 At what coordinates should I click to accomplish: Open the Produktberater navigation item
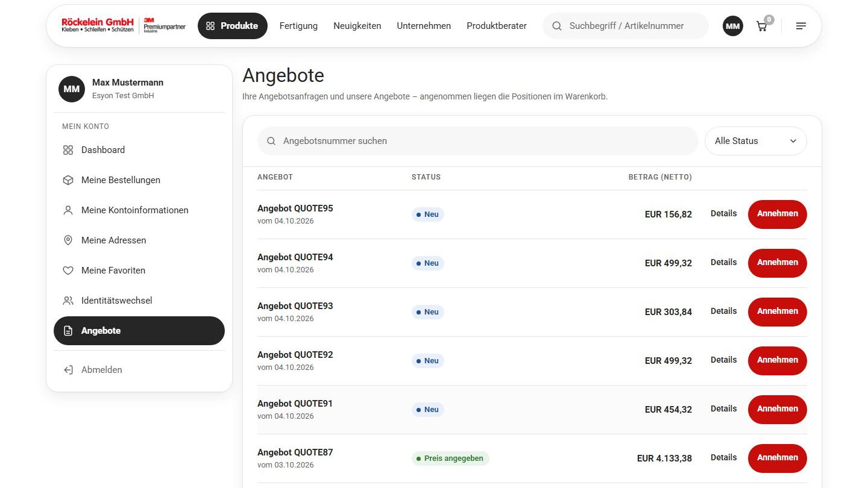tap(497, 26)
